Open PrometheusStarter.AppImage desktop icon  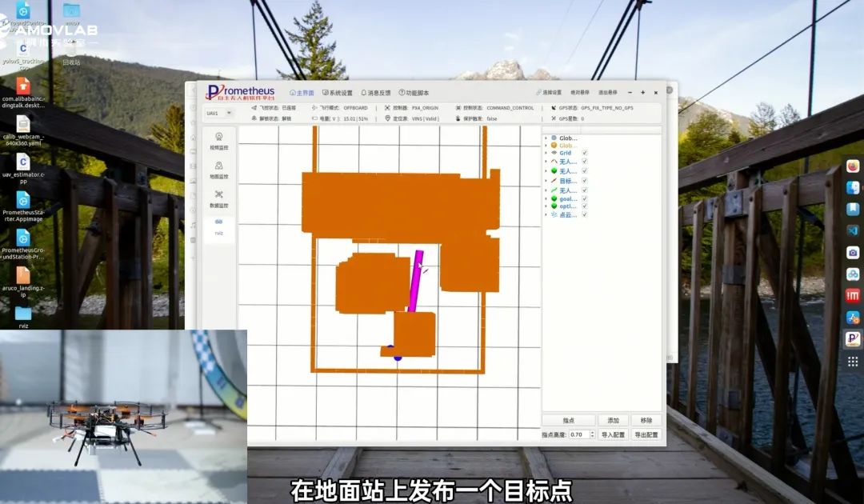(x=23, y=207)
